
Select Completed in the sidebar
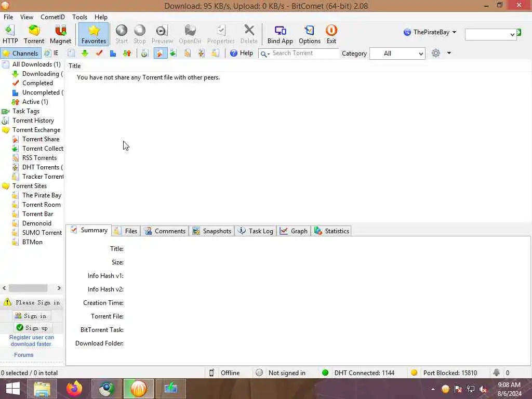pos(37,83)
